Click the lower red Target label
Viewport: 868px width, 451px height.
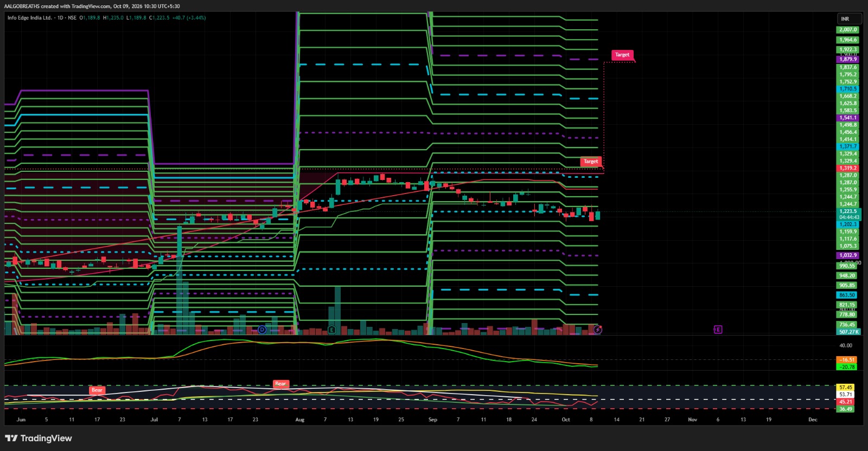(x=591, y=162)
